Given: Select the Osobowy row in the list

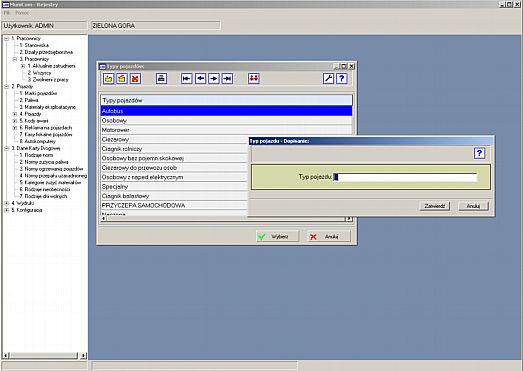Looking at the screenshot, I should pos(226,121).
